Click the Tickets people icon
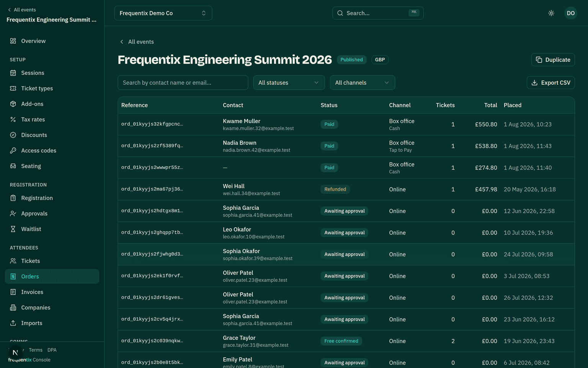The height and width of the screenshot is (368, 588). click(x=13, y=261)
